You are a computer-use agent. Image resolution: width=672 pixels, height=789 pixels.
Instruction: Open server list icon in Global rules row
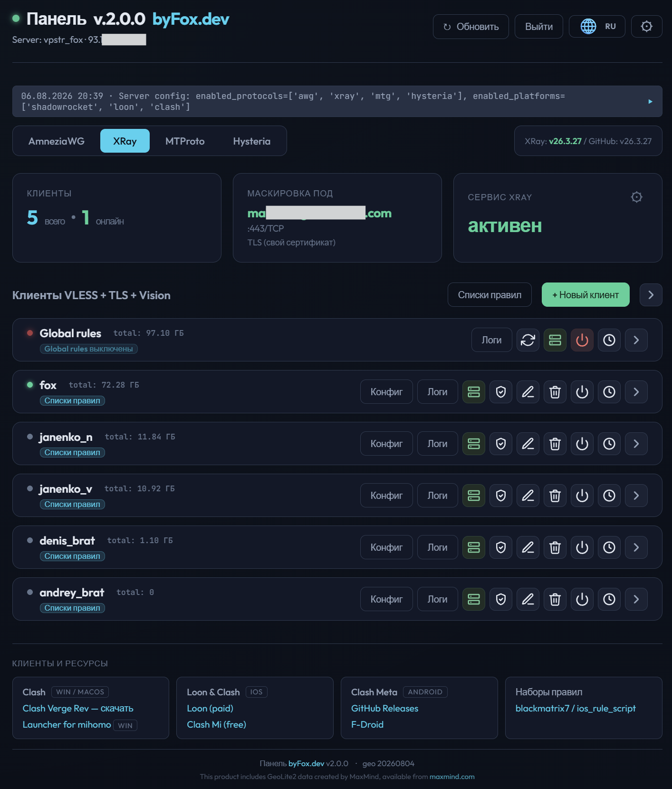(x=555, y=340)
